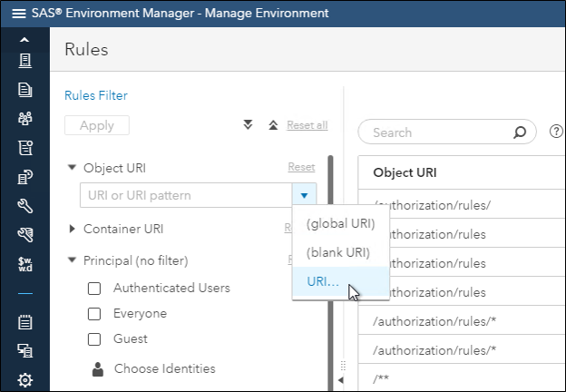Click the Reset all link

click(x=307, y=125)
